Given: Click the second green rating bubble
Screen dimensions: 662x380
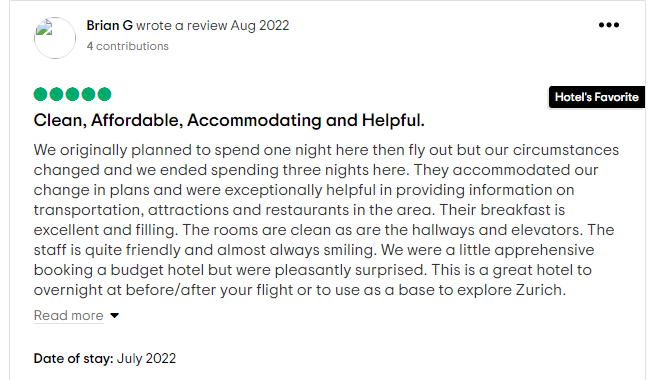Looking at the screenshot, I should click(57, 94).
